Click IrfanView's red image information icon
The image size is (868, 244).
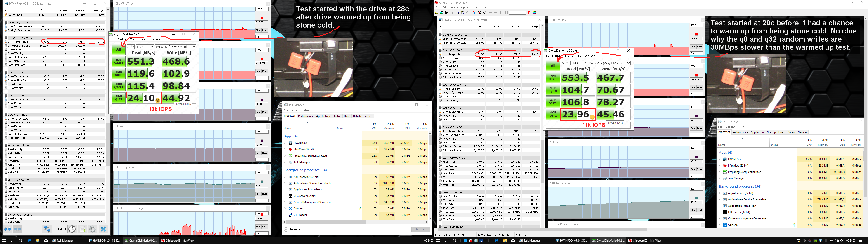pos(475,12)
